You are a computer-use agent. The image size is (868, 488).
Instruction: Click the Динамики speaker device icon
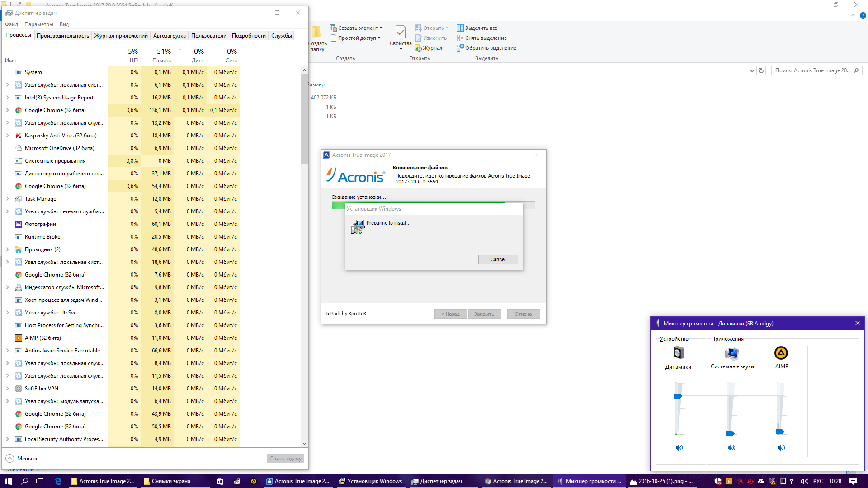tap(679, 353)
